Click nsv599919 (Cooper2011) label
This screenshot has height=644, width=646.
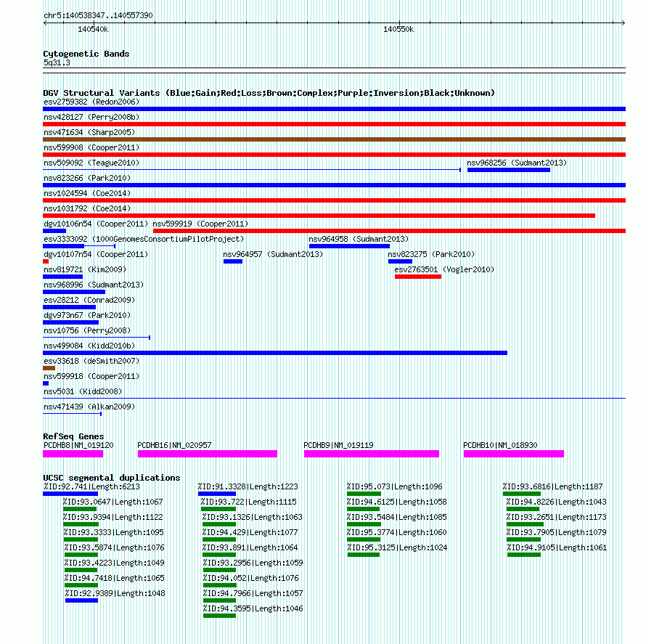[x=200, y=224]
